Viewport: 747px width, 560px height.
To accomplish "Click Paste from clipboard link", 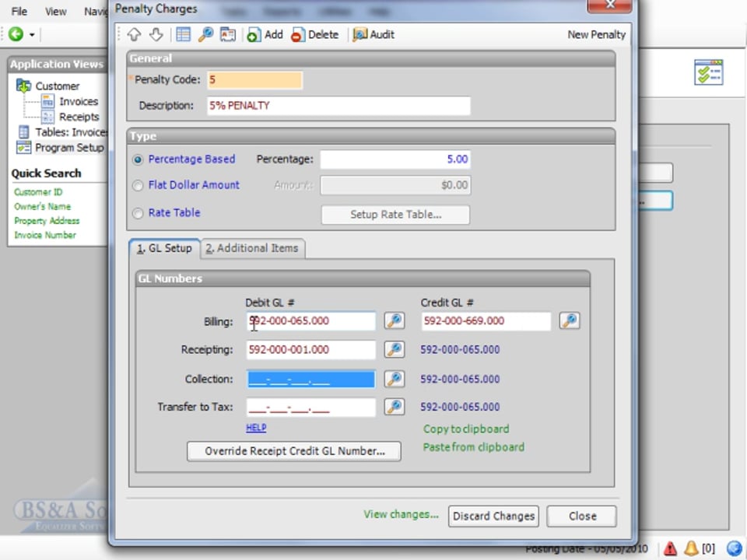I will point(474,447).
